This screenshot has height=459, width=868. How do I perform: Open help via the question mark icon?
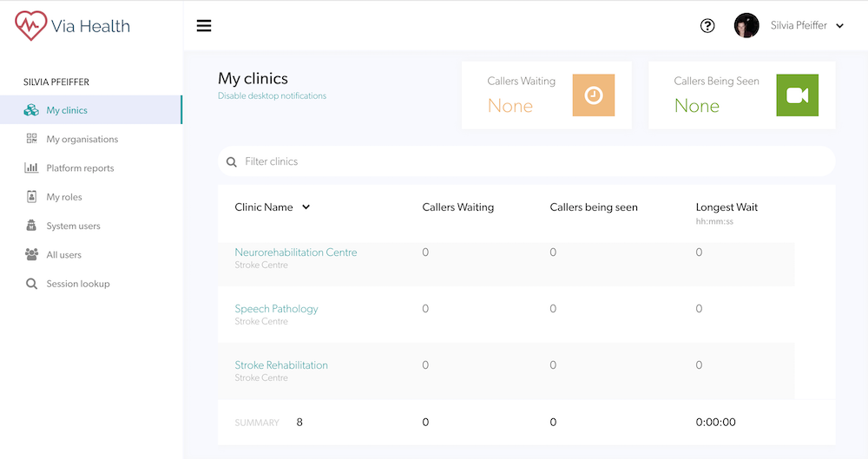pos(707,26)
